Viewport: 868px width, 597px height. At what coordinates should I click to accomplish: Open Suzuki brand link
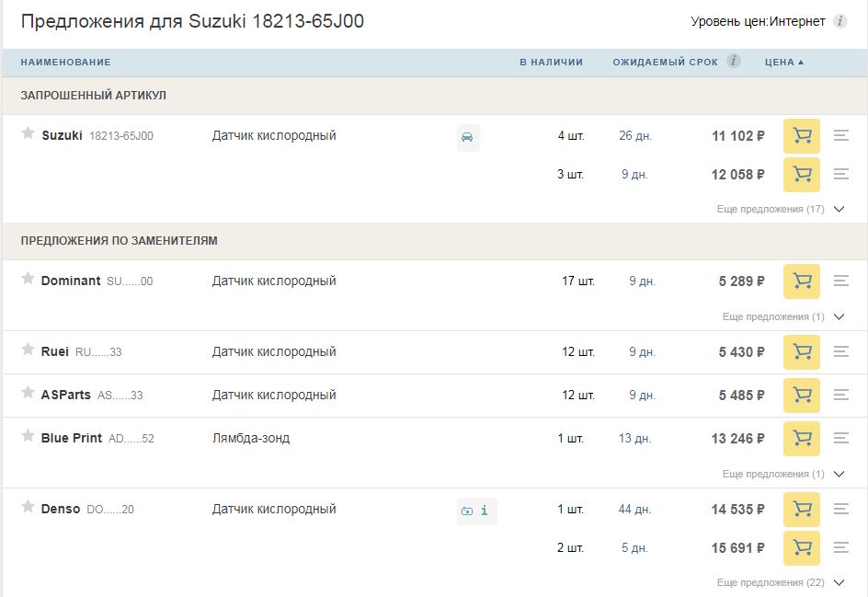click(62, 136)
